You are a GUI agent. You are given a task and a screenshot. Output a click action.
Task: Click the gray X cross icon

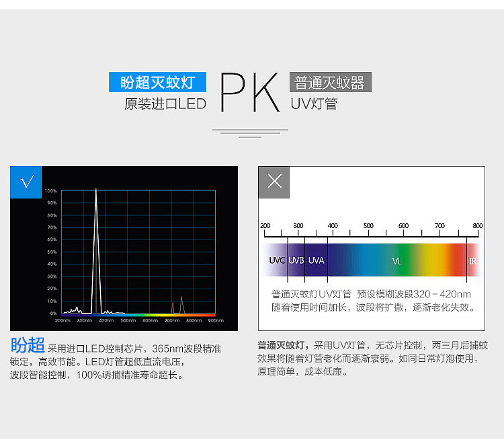click(x=274, y=182)
